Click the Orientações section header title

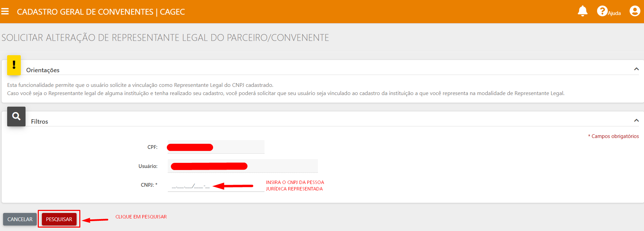[43, 70]
